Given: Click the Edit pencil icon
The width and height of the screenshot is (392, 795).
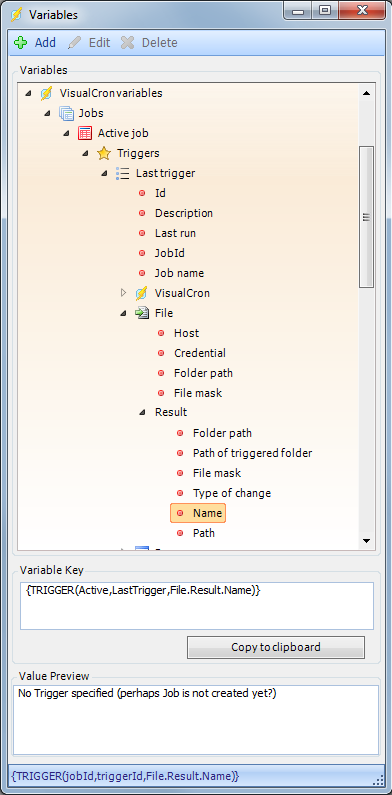Looking at the screenshot, I should (x=75, y=43).
